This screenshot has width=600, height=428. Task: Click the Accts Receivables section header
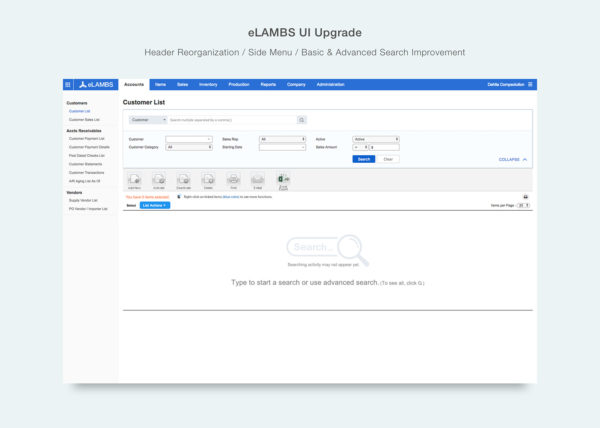84,131
